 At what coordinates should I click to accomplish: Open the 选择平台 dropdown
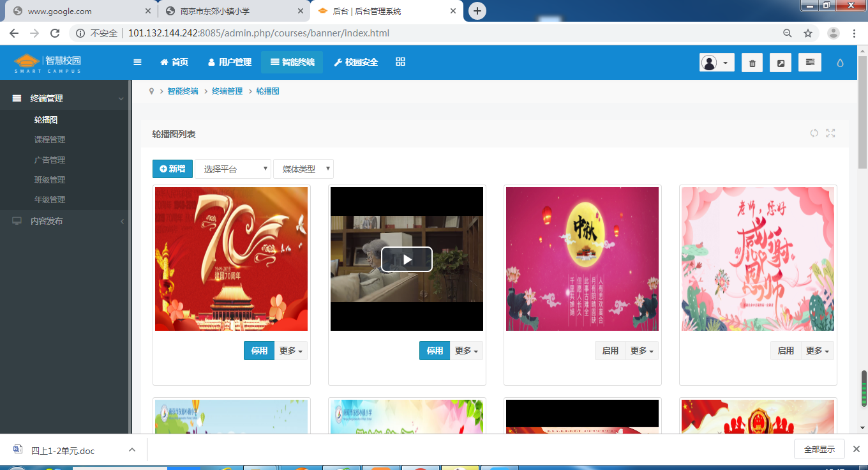point(233,169)
